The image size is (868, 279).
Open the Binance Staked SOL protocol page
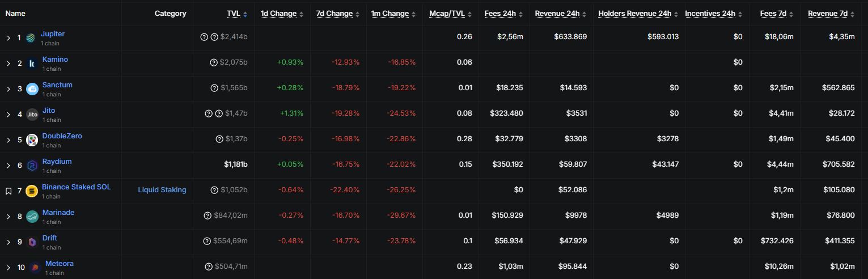point(76,187)
